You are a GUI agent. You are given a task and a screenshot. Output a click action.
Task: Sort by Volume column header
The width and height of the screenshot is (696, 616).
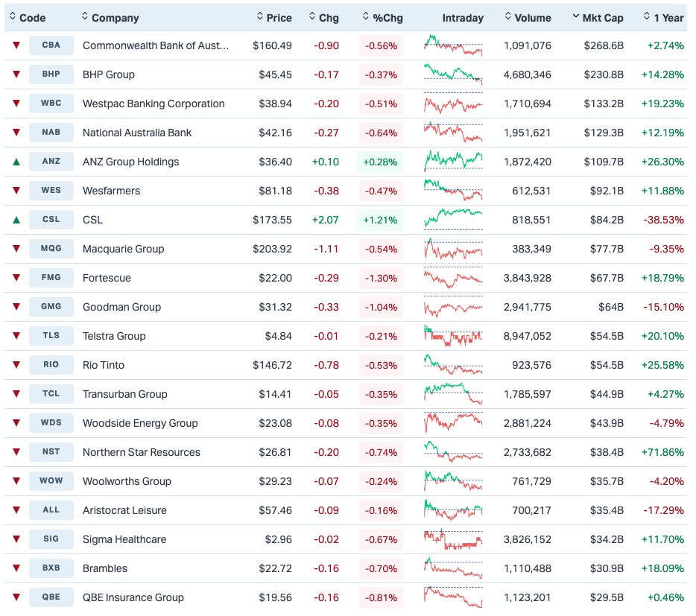pyautogui.click(x=528, y=18)
